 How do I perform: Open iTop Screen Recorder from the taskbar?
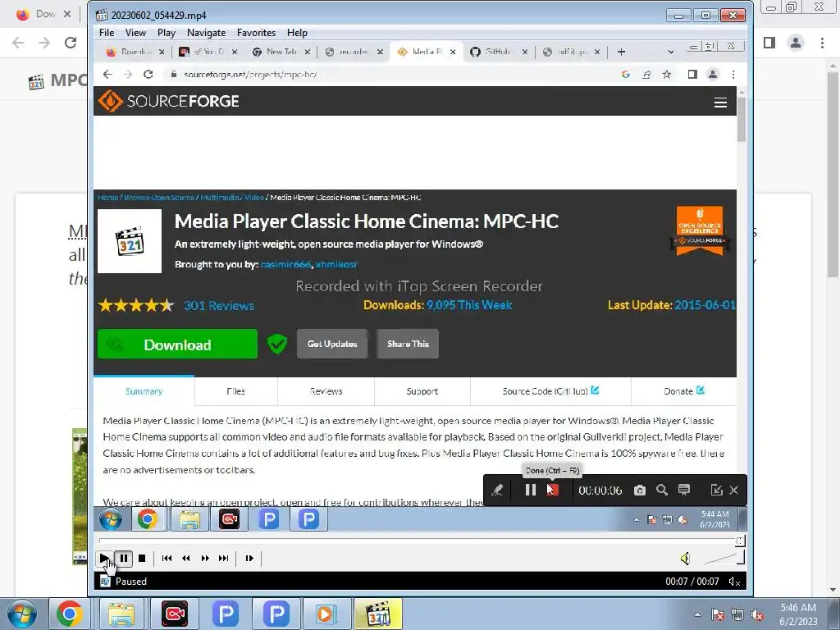(x=174, y=614)
